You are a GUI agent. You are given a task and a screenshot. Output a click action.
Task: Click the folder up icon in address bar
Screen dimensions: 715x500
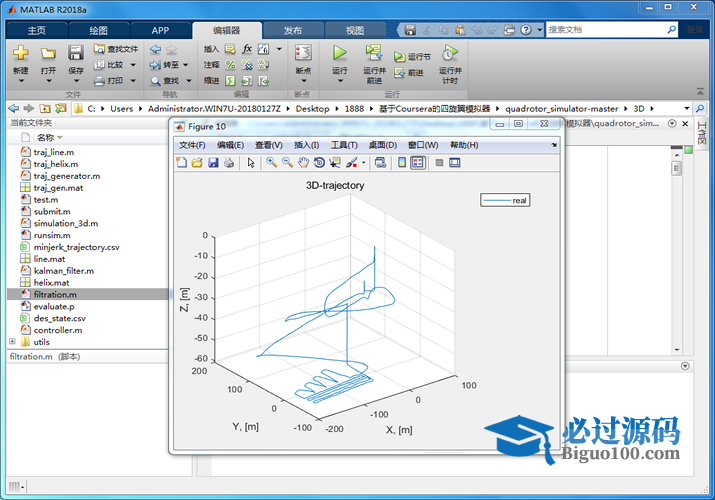45,108
